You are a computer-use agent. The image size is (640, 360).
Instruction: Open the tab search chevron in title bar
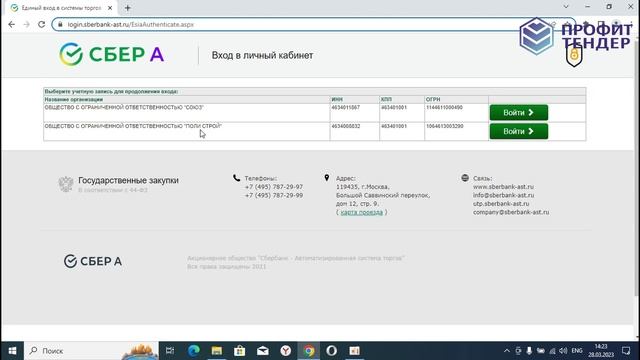click(566, 7)
